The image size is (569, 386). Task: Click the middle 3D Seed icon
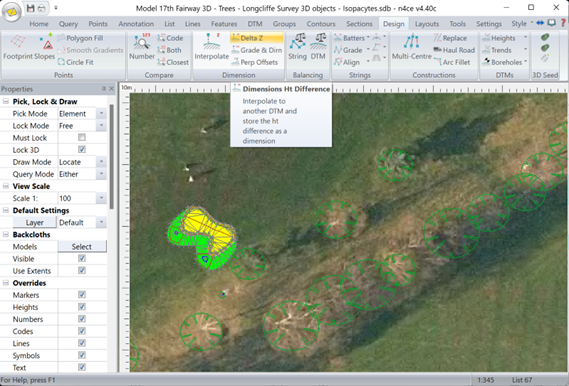pyautogui.click(x=545, y=48)
